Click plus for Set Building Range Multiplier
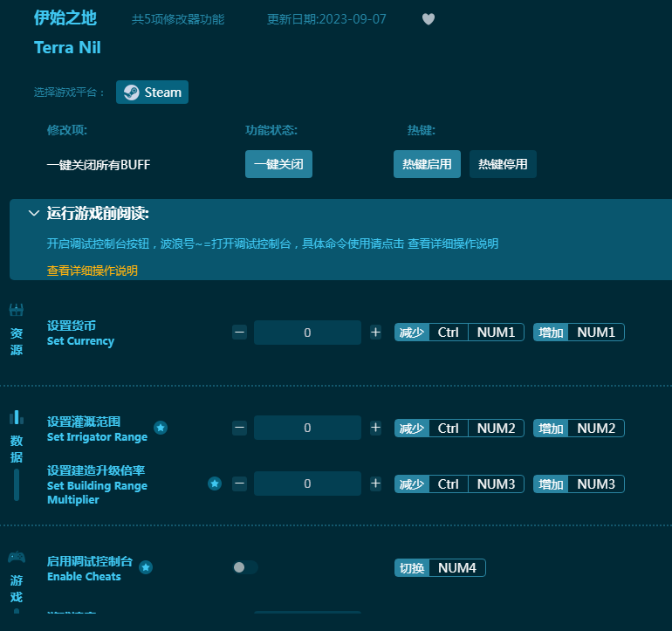672x631 pixels. pos(375,484)
